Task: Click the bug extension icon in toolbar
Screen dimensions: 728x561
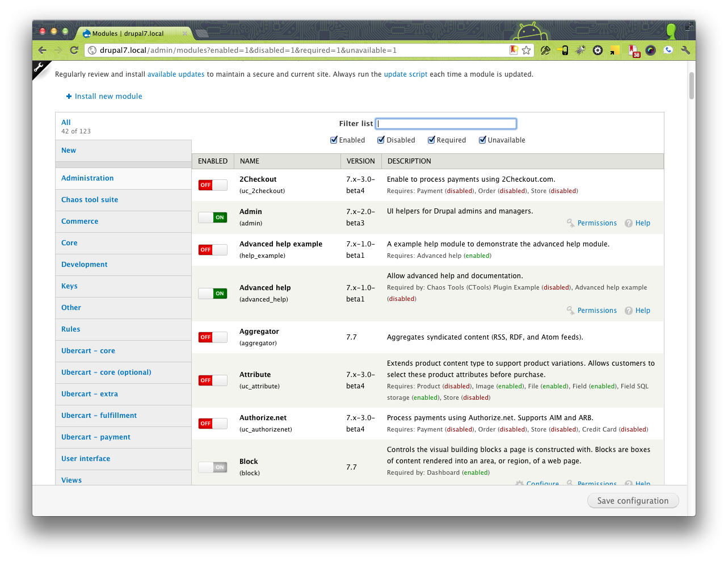Action: coord(580,50)
